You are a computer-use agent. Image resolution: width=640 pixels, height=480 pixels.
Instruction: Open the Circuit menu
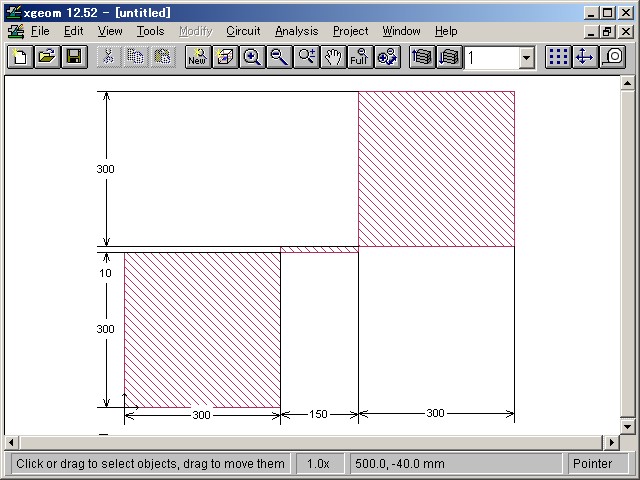243,31
